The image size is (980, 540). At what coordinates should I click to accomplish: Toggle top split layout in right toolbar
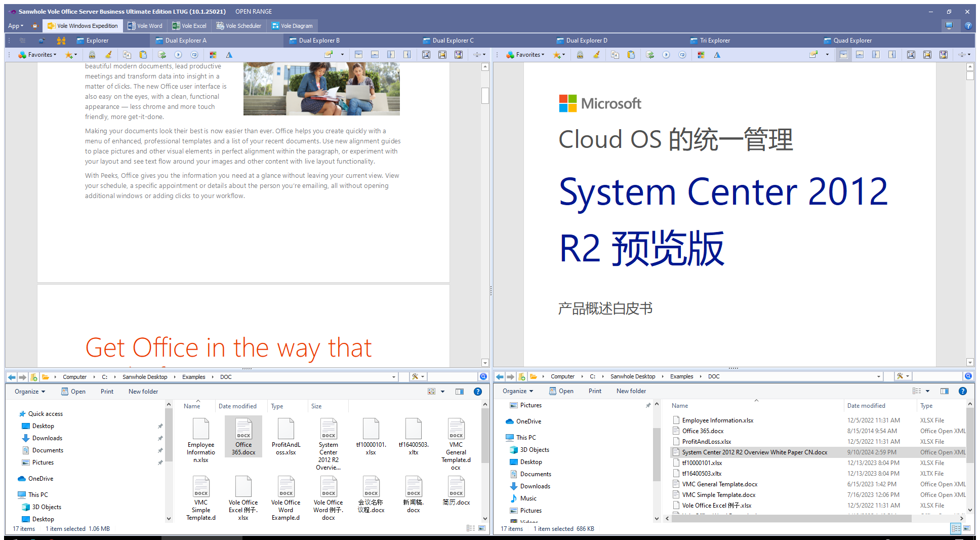[843, 55]
